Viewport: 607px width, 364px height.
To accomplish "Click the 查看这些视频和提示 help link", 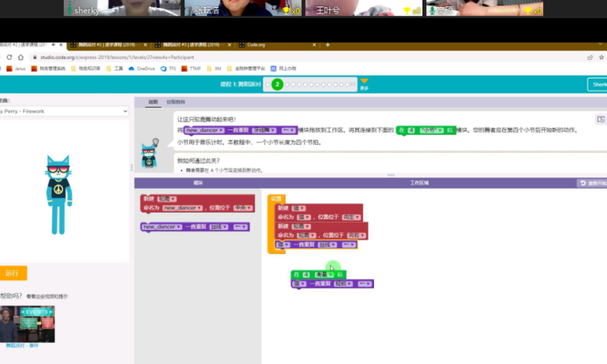I will 47,297.
